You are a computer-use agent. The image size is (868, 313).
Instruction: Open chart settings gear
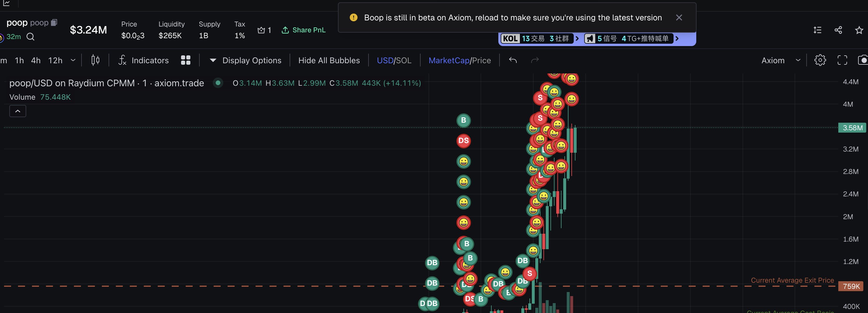pyautogui.click(x=820, y=60)
